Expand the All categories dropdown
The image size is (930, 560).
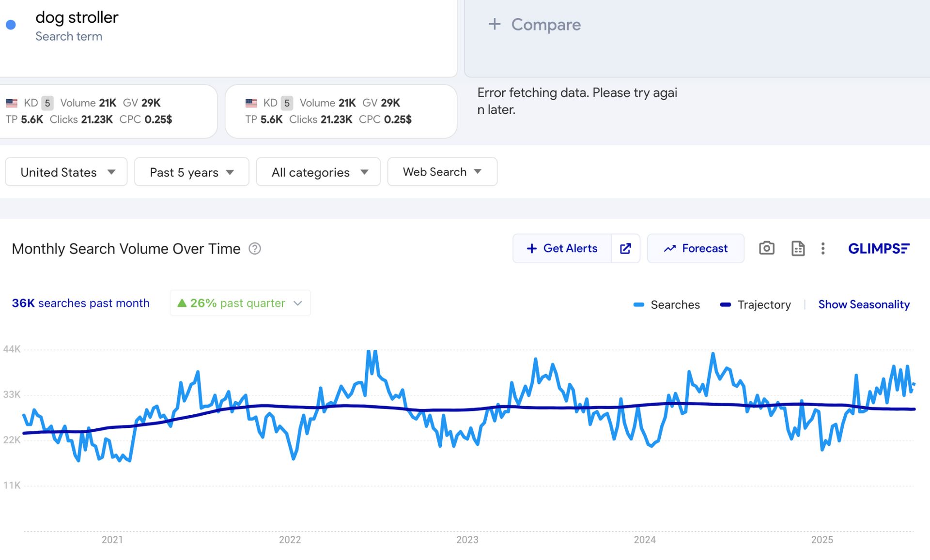(318, 172)
